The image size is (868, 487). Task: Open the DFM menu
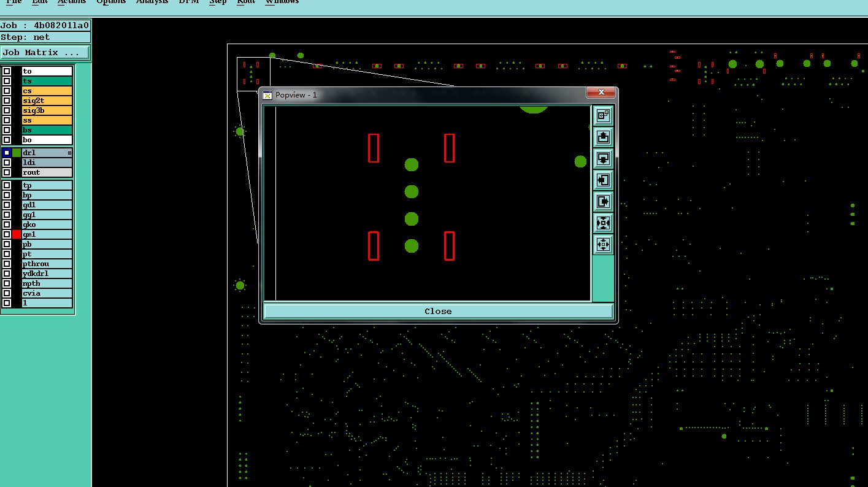point(188,2)
